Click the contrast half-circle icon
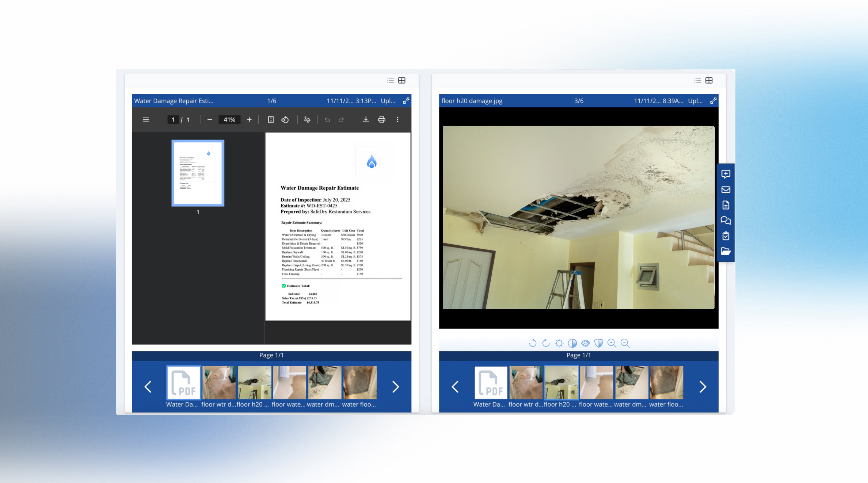 click(x=572, y=343)
